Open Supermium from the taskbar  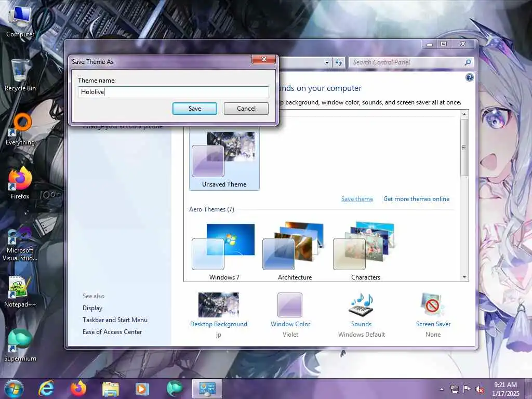click(175, 389)
